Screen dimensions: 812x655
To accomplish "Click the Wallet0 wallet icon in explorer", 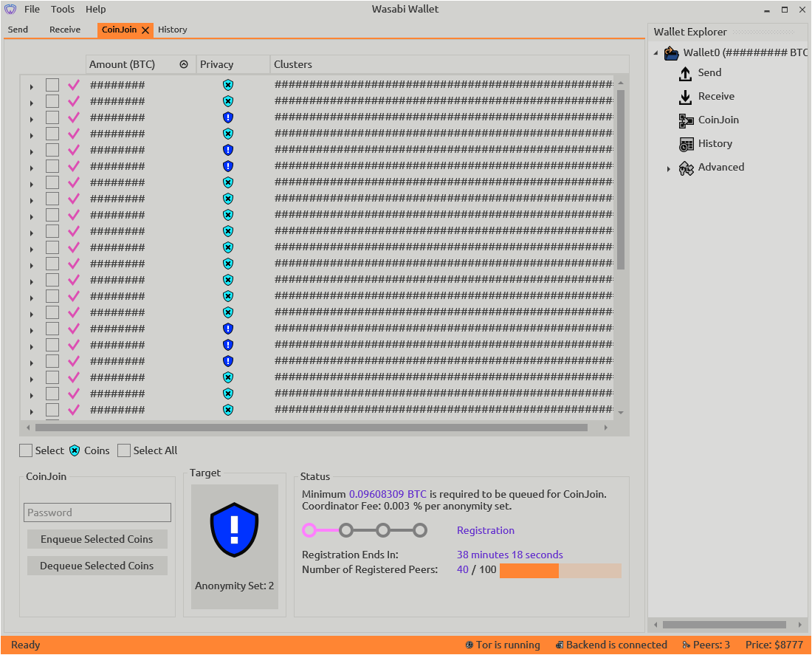I will (672, 53).
